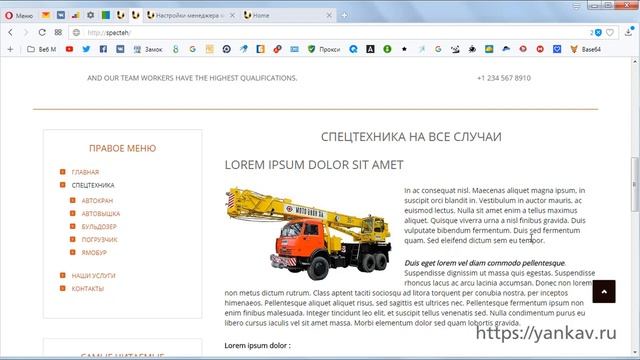Switch to the pinned gear settings tab
640x360 pixels.
tap(91, 15)
